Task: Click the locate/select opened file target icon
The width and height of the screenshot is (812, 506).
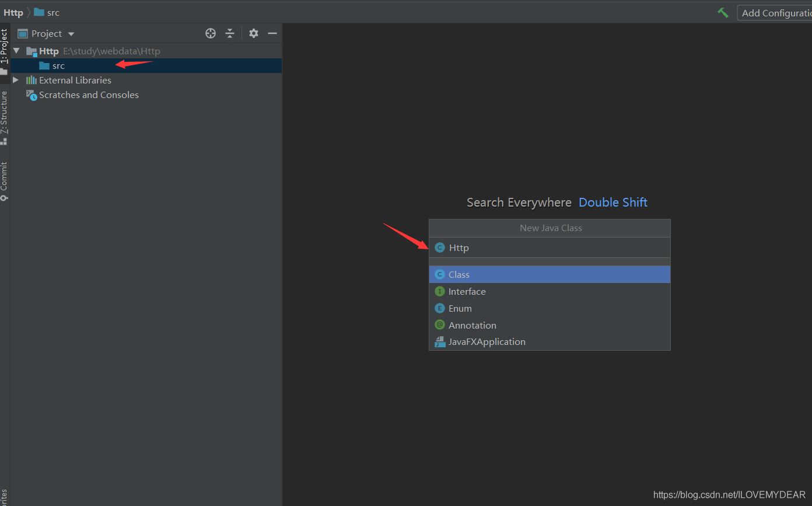Action: [x=211, y=33]
